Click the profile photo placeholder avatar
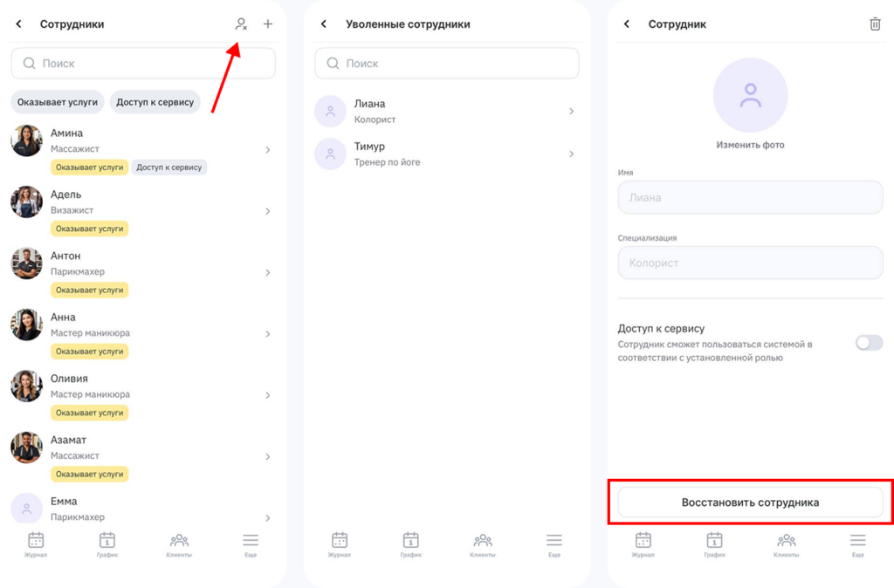The height and width of the screenshot is (588, 894). (x=750, y=95)
